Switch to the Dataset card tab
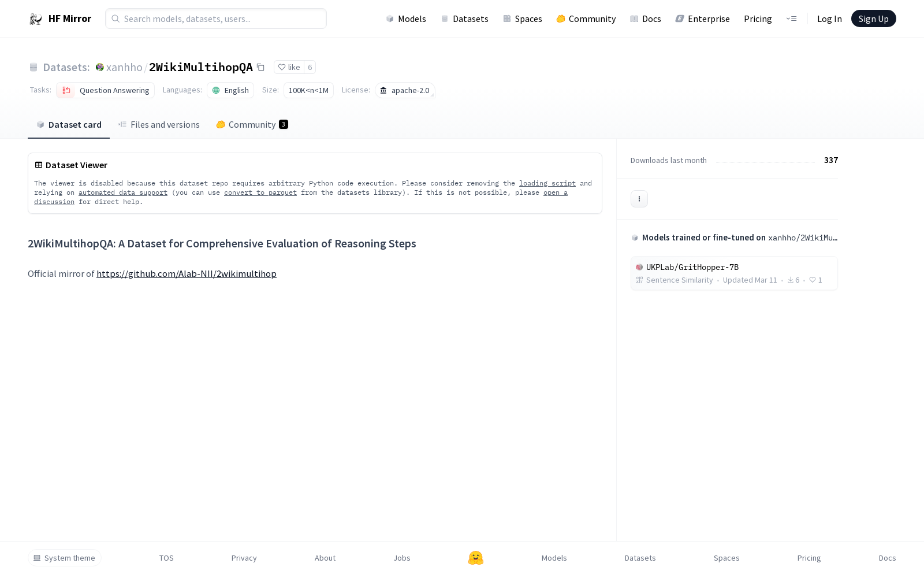The width and height of the screenshot is (924, 578). tap(69, 125)
